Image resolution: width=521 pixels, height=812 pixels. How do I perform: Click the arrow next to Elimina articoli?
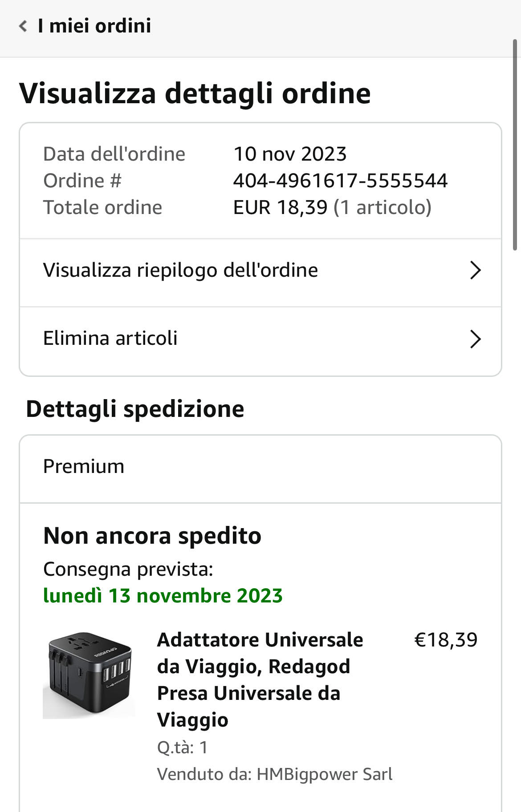click(476, 339)
